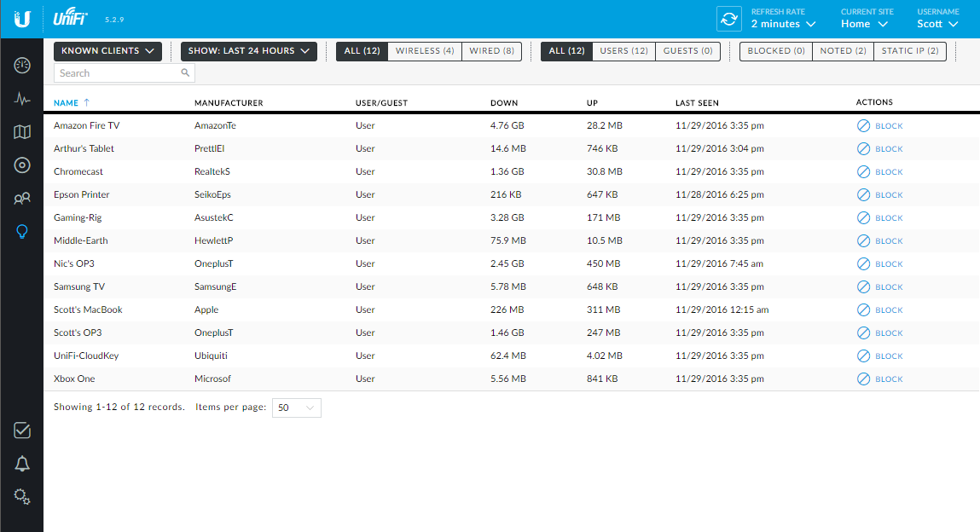This screenshot has height=532, width=980.
Task: Open the Map icon in sidebar
Action: 22,132
